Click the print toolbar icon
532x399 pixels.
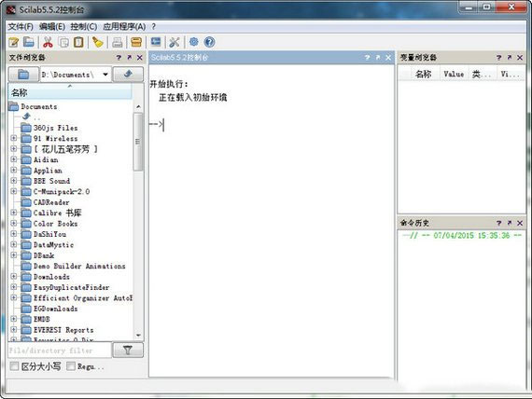point(117,42)
